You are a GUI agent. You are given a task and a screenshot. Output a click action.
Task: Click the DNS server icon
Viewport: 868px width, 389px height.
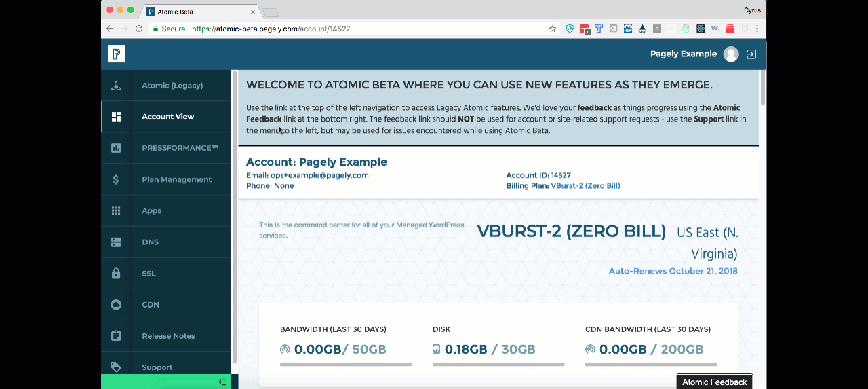tap(116, 242)
